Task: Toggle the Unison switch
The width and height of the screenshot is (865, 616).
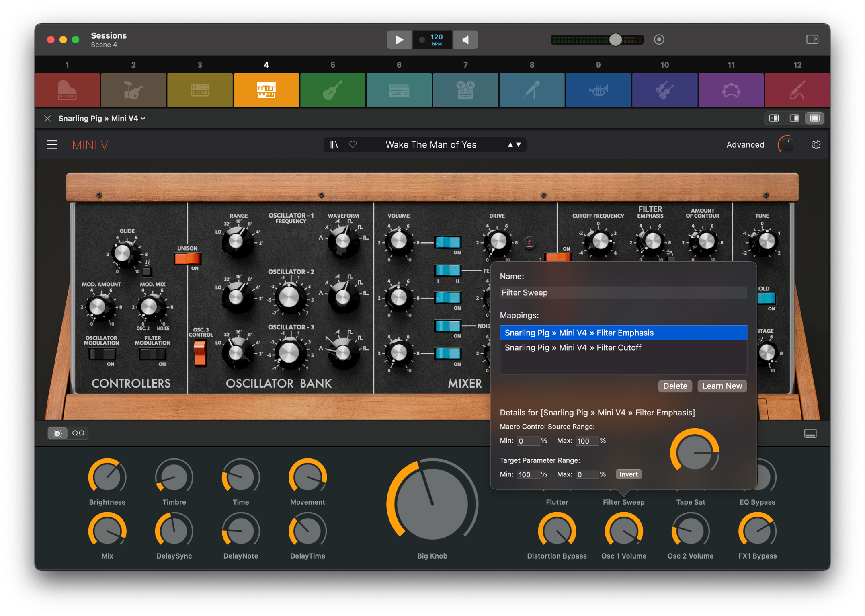Action: coord(187,259)
